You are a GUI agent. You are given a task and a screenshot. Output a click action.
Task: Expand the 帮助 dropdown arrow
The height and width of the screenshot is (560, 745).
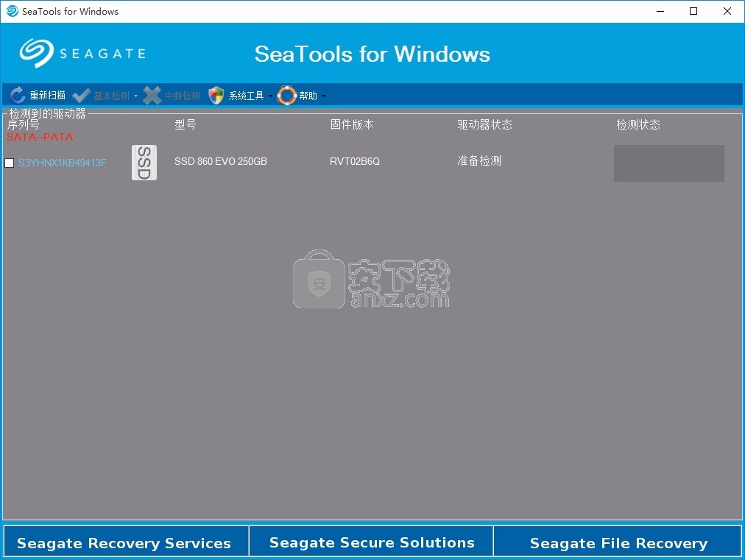pyautogui.click(x=323, y=96)
